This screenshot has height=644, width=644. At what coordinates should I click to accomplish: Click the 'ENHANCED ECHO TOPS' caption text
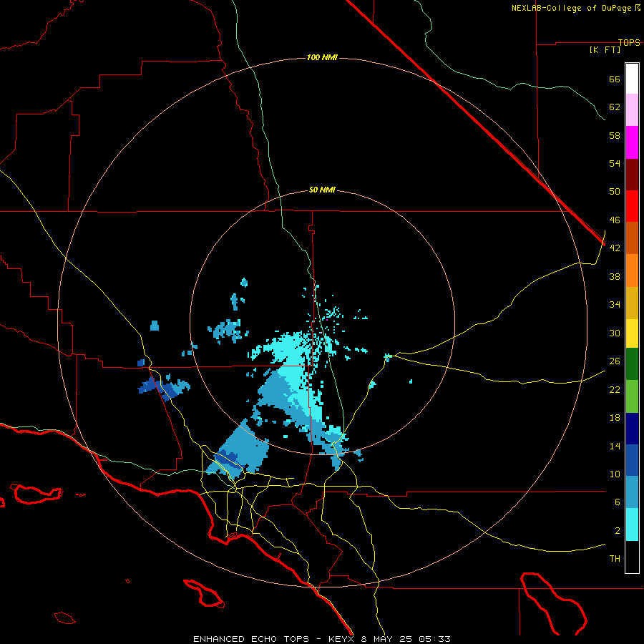(251, 639)
